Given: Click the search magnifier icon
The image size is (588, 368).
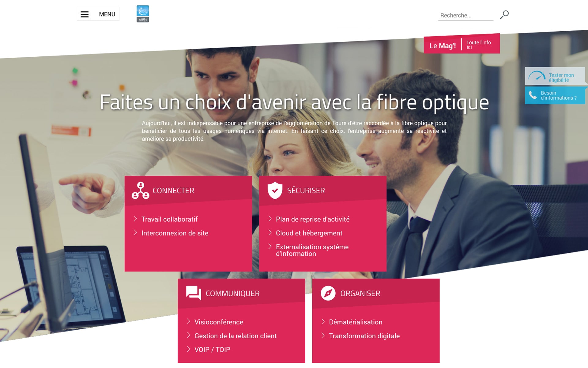Looking at the screenshot, I should click(x=504, y=15).
